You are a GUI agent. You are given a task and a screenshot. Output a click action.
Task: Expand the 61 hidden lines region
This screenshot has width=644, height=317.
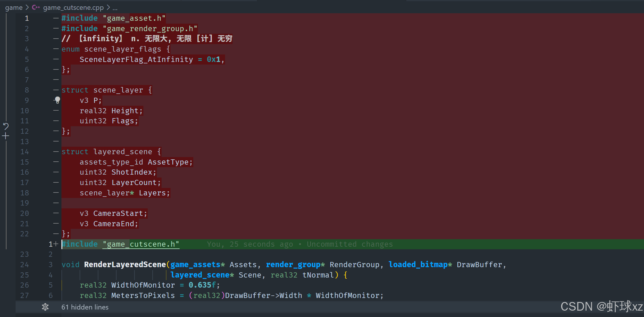tap(85, 307)
